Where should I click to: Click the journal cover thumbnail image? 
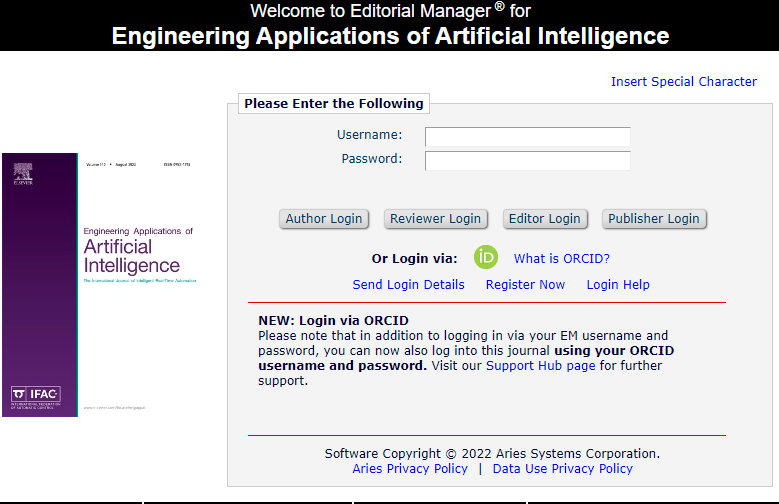[x=100, y=285]
